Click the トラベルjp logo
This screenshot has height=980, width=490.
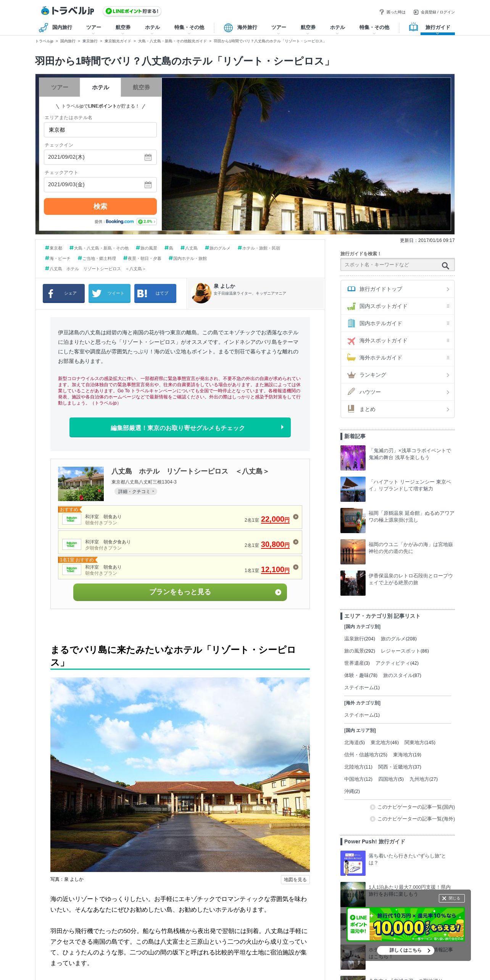pos(67,11)
